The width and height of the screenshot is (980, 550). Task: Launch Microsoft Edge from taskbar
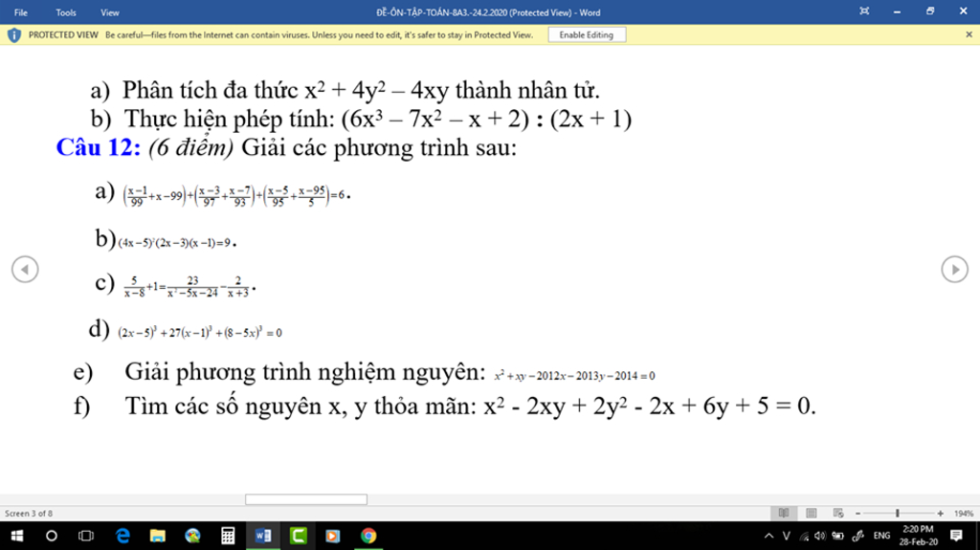122,536
